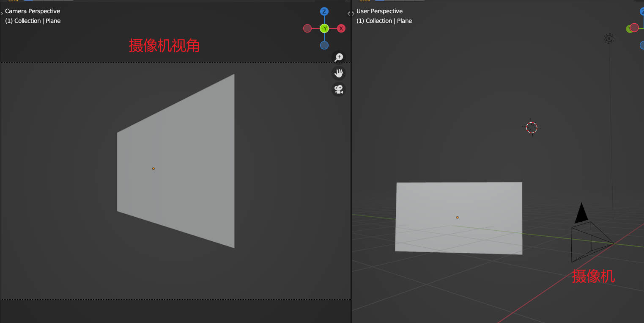644x323 pixels.
Task: Click '(1) Collection | Plane' text in the camera view
Action: pos(33,21)
